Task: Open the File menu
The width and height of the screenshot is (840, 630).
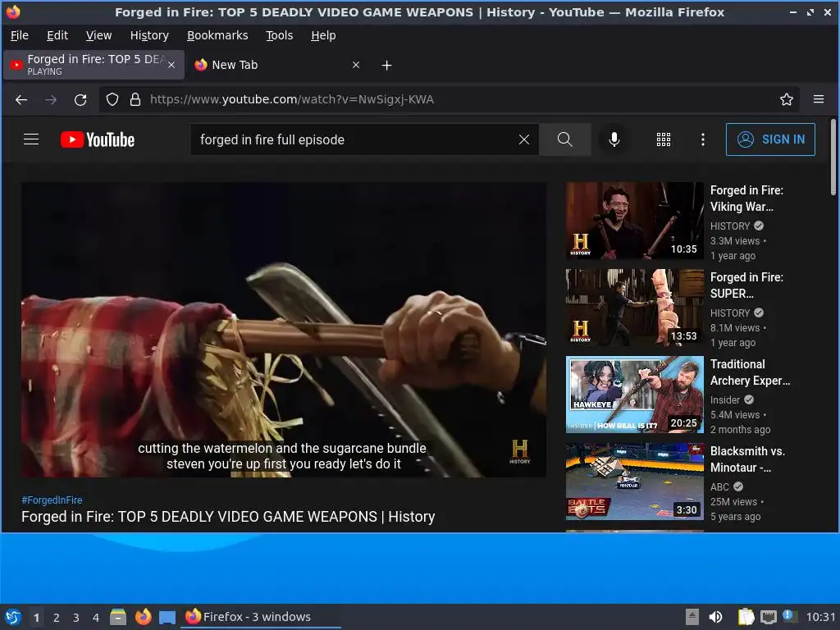Action: pos(20,35)
